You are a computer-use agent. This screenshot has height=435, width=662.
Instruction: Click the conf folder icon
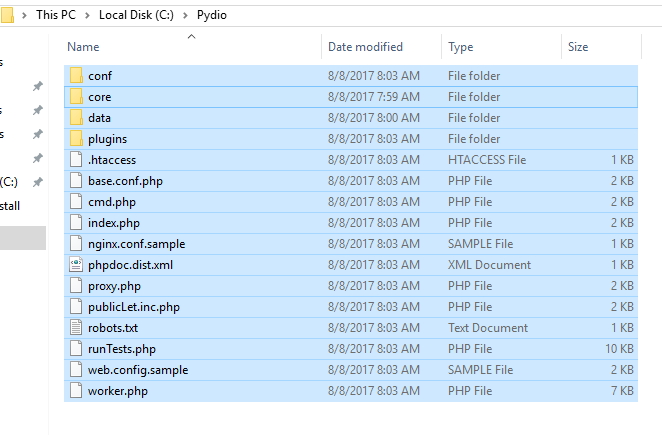click(x=76, y=76)
